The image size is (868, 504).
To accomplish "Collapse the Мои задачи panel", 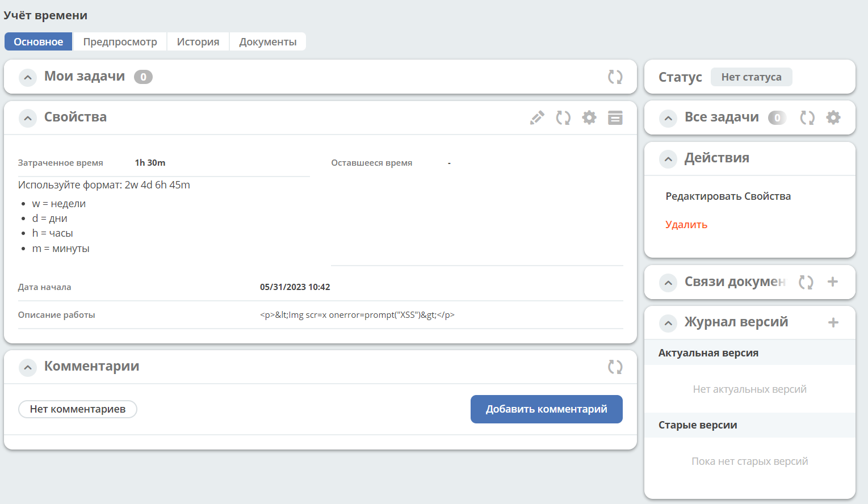I will 28,77.
